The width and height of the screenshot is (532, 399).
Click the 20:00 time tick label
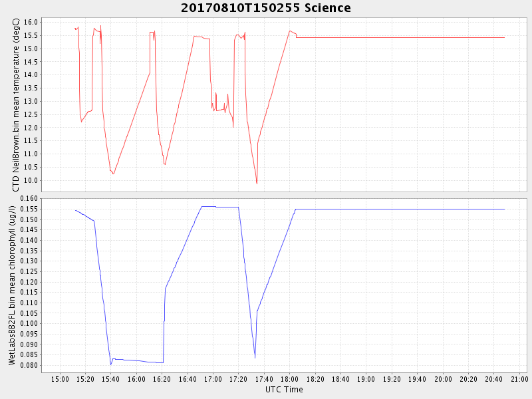coord(443,378)
